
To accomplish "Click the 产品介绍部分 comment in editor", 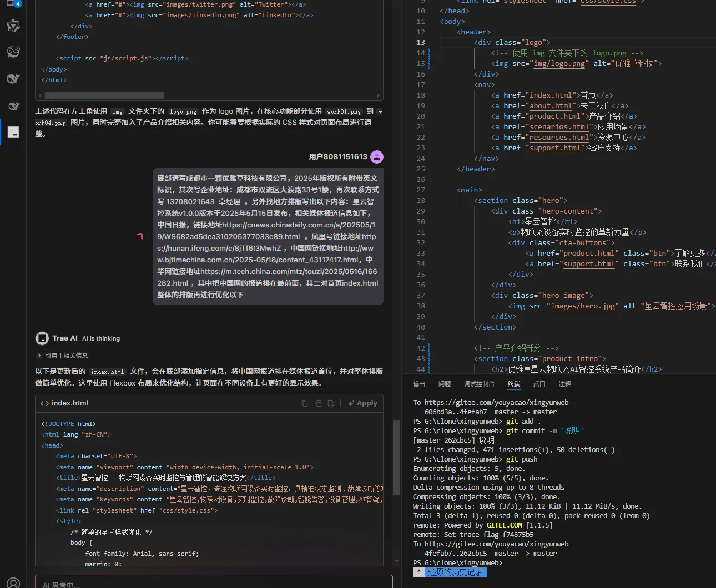I will (516, 348).
